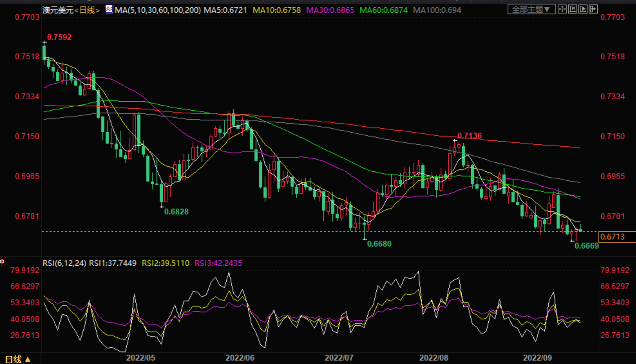Click the 2022/05 date marker
The height and width of the screenshot is (364, 636).
tap(140, 358)
